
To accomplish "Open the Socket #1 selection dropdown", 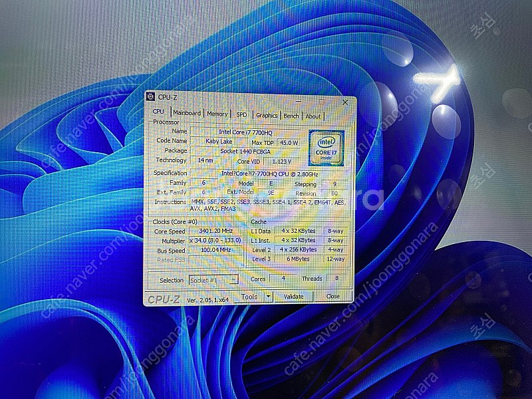I will point(213,280).
